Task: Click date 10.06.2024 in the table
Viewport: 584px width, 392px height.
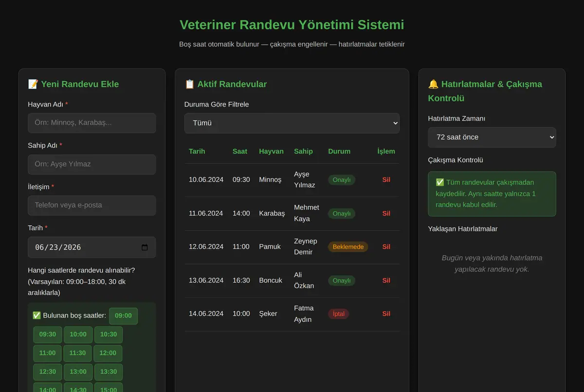Action: (x=206, y=179)
